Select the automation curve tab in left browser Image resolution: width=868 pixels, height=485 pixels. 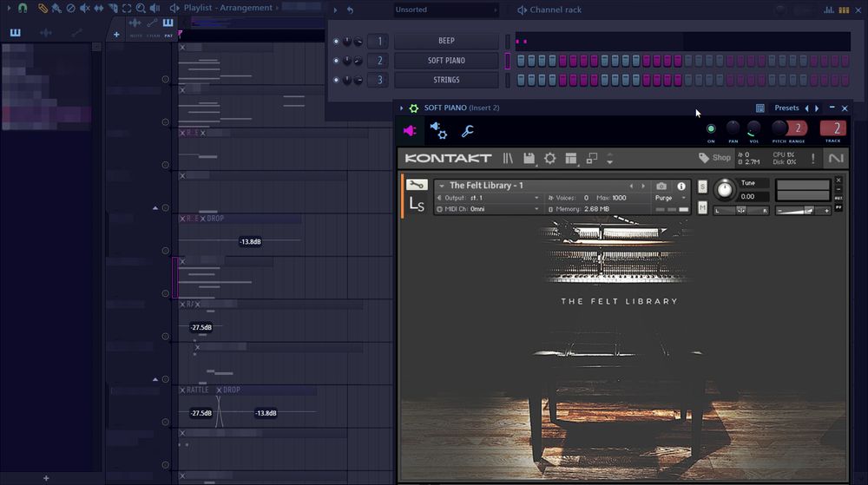(x=76, y=33)
